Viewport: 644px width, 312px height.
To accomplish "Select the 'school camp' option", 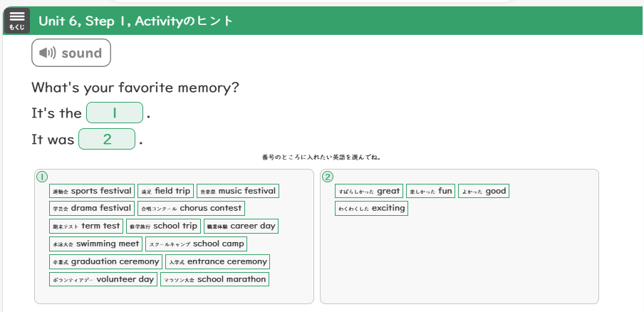I will pos(197,244).
